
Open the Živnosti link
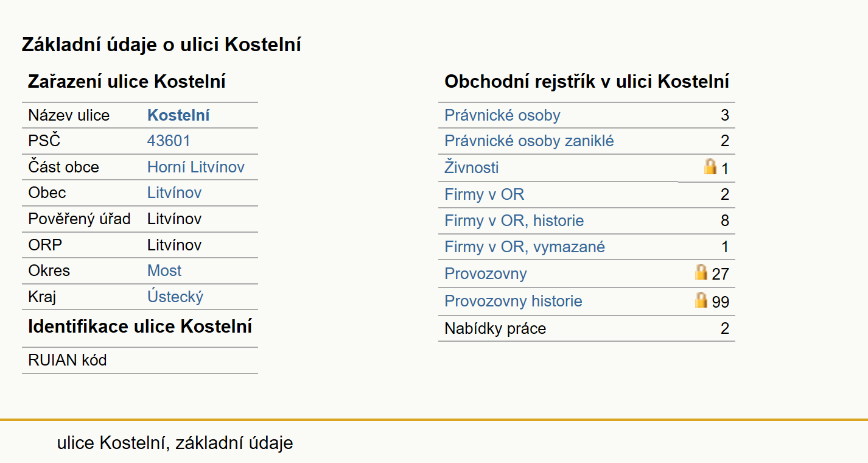point(471,167)
